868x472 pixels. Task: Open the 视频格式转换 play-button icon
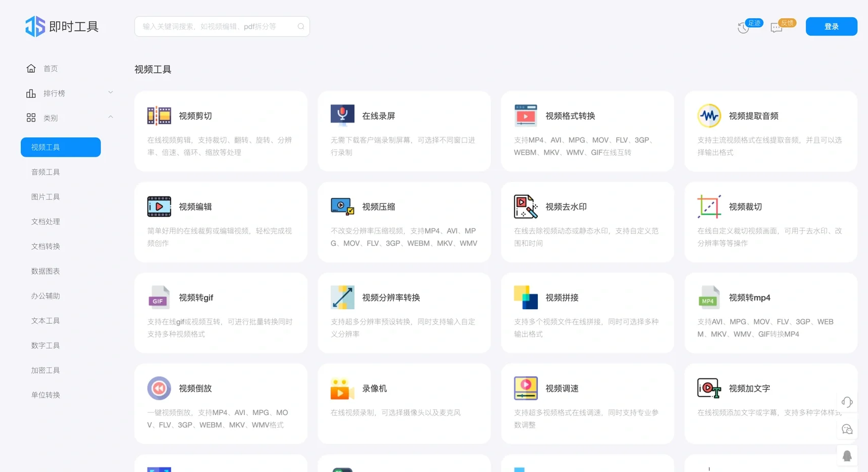click(526, 115)
